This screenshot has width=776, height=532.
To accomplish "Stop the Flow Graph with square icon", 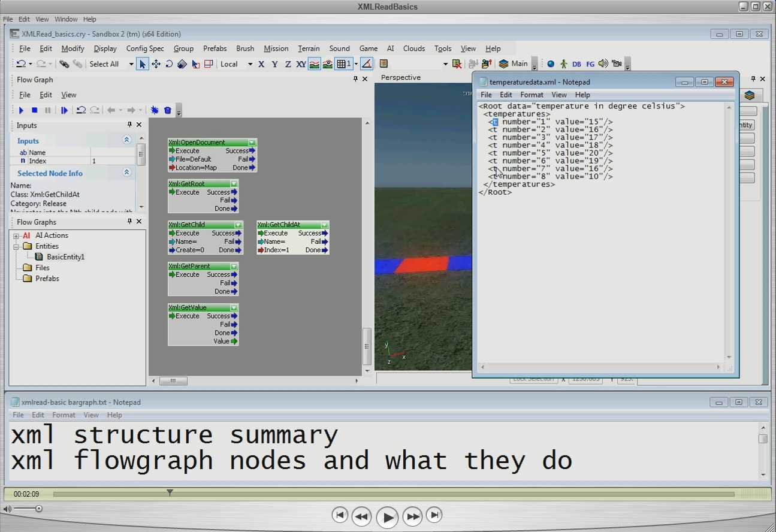I will click(x=35, y=110).
